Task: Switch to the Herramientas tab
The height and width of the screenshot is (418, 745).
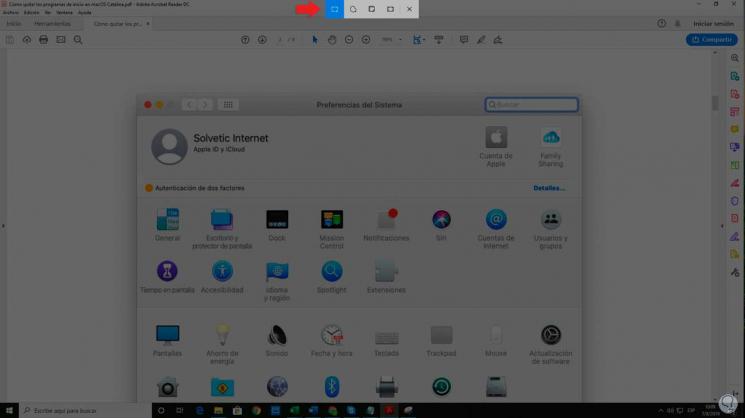Action: [x=52, y=24]
